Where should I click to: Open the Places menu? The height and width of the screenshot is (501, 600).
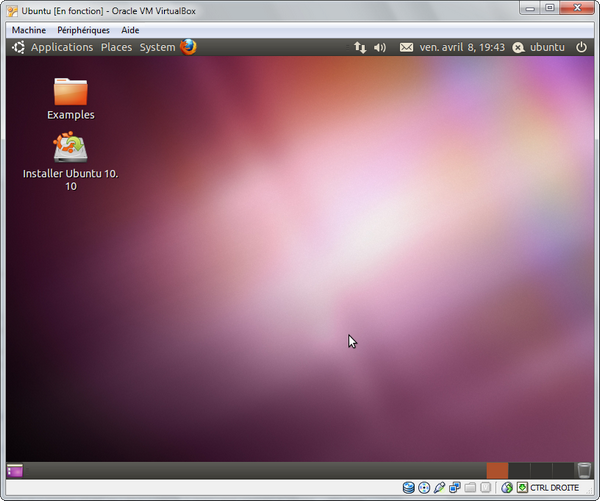click(x=116, y=47)
